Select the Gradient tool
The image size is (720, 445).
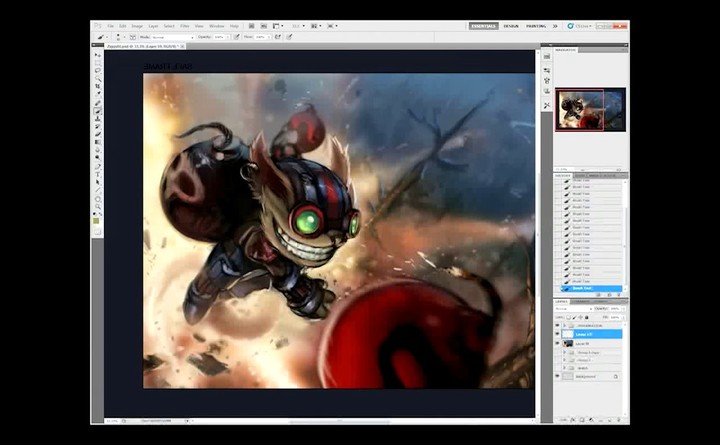coord(97,142)
